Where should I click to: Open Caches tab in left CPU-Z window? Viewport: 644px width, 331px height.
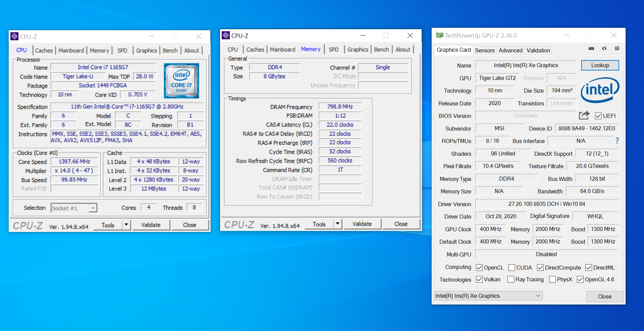tap(44, 51)
